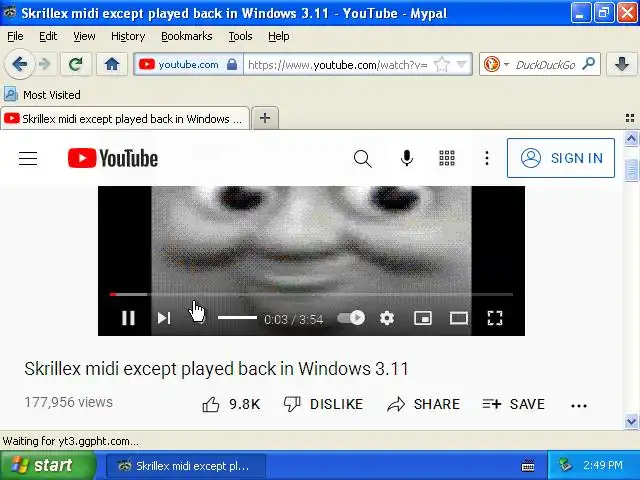Screen dimensions: 640x480
Task: Toggle theater mode
Action: coord(459,318)
